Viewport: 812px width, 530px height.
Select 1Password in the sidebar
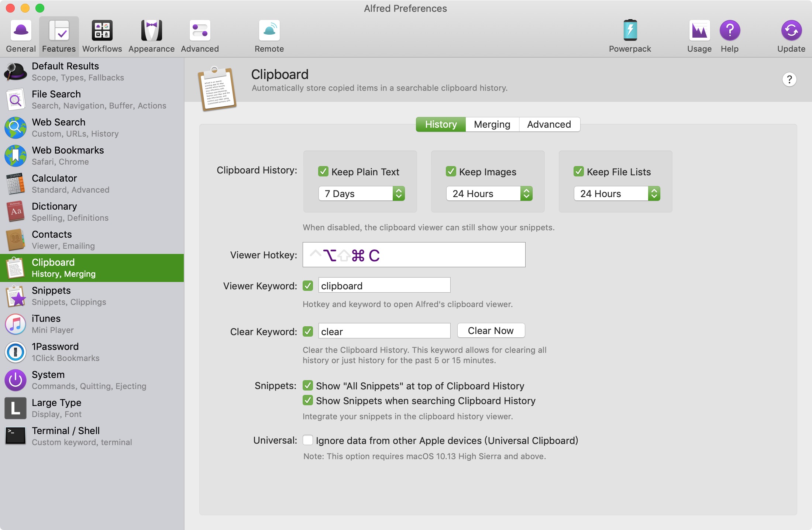point(92,352)
